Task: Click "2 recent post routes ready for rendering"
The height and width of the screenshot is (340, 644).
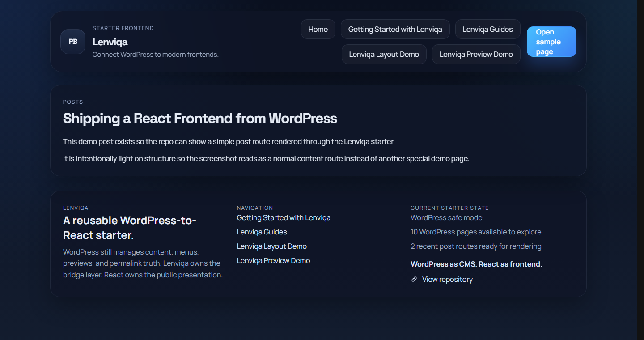Action: point(476,246)
